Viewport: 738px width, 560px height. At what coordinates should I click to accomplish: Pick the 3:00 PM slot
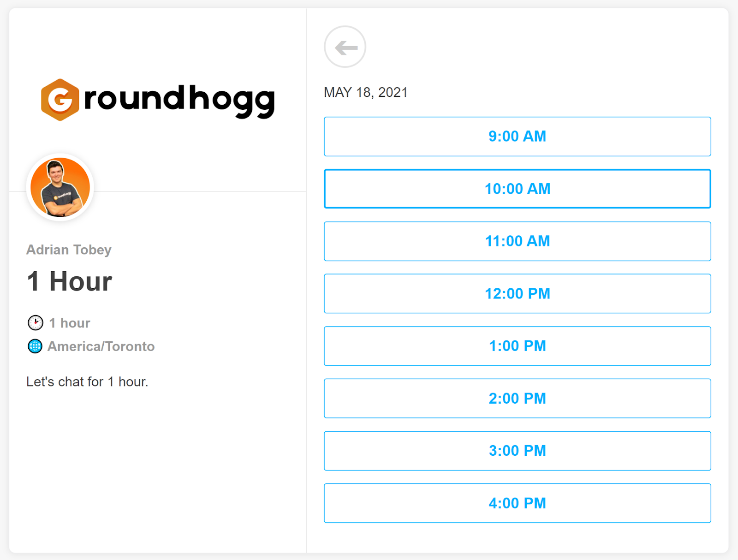point(518,451)
